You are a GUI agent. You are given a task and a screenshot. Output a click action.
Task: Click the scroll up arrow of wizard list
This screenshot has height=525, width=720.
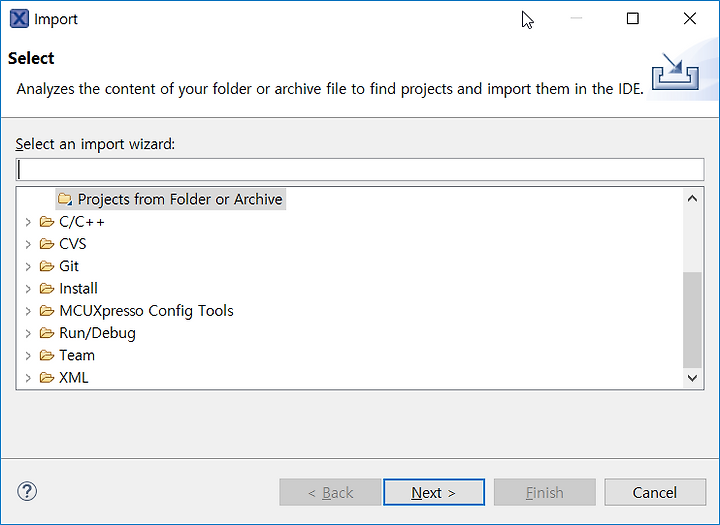692,198
